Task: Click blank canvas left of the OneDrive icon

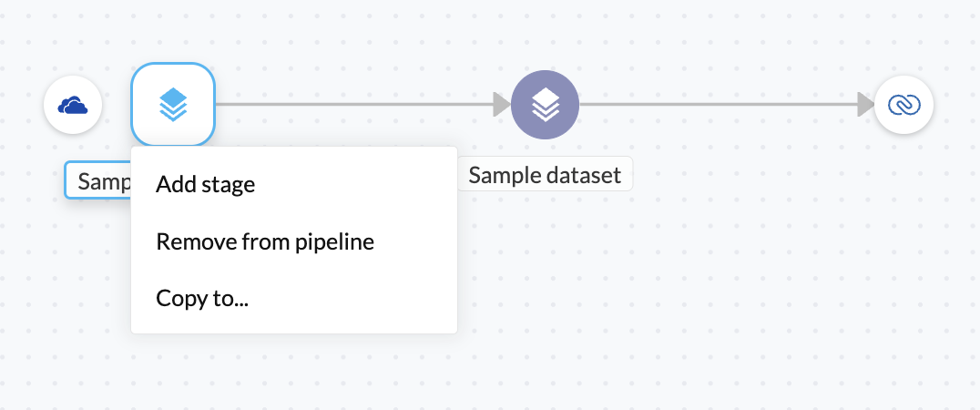Action: [20, 106]
